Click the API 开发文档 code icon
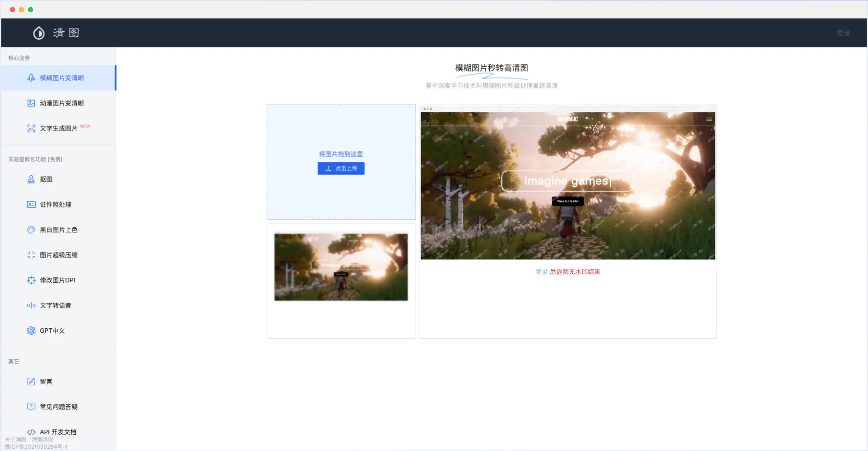This screenshot has width=868, height=451. click(31, 432)
